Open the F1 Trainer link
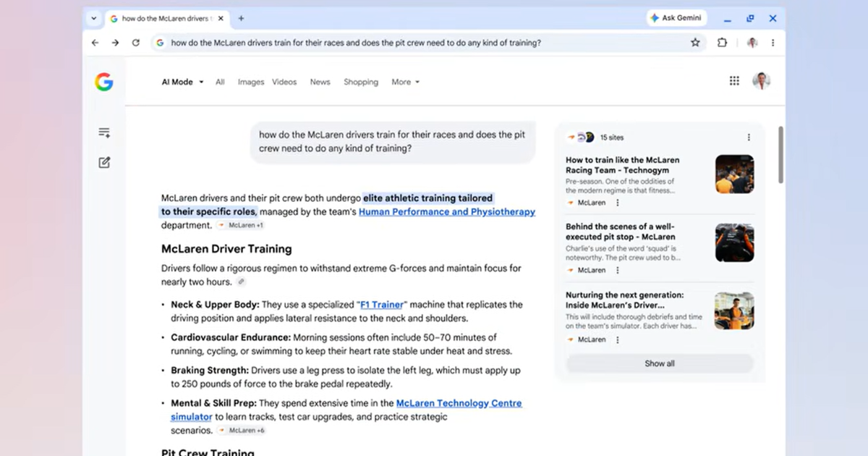 381,305
